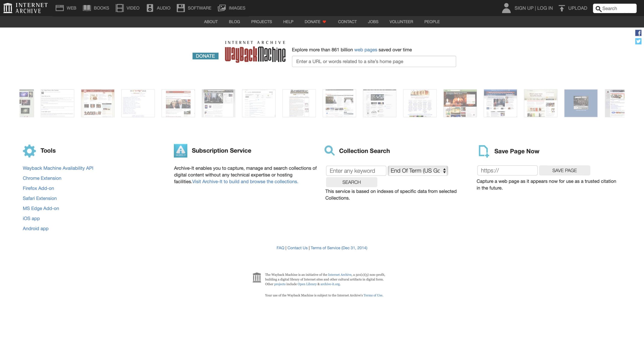Share page via Facebook icon
The image size is (644, 362).
point(638,33)
